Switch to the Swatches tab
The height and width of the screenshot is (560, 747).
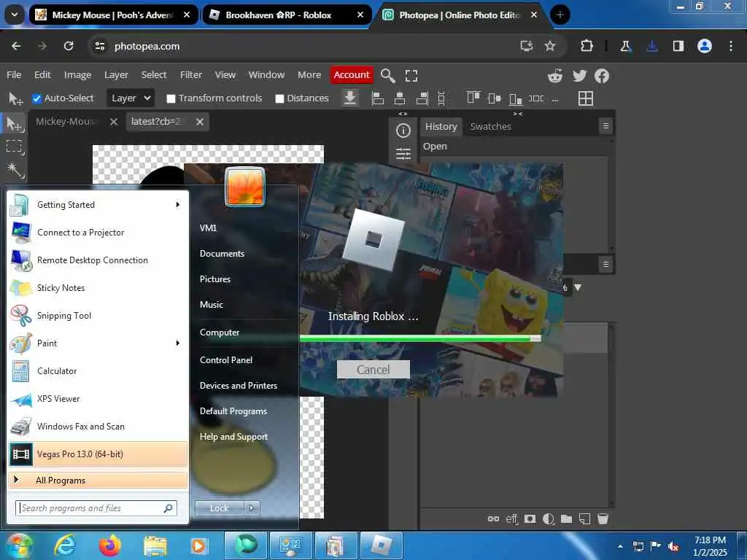coord(491,127)
